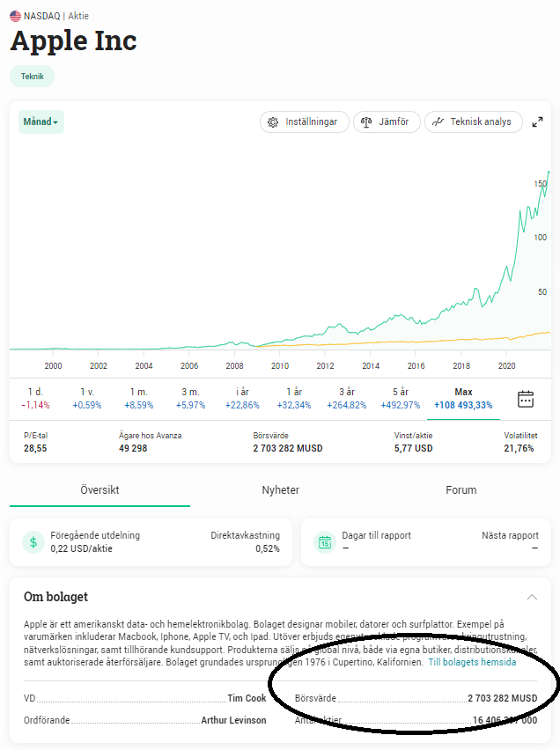560x750 pixels.
Task: Expand chart to fullscreen
Action: (x=538, y=122)
